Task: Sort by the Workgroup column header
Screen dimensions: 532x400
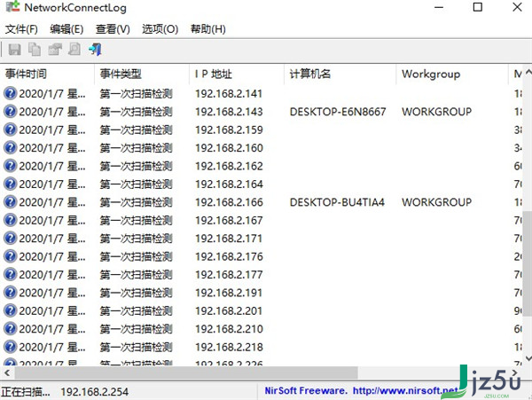Action: [452, 74]
